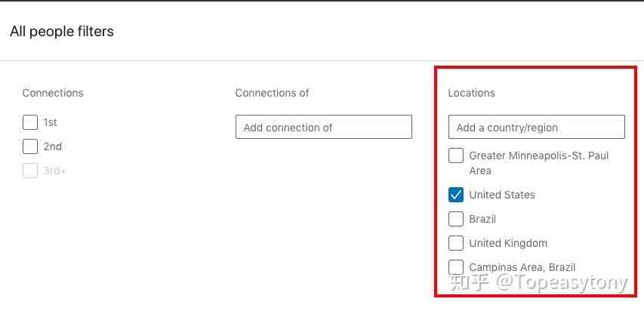
Task: Click the Connections section label
Action: click(53, 93)
